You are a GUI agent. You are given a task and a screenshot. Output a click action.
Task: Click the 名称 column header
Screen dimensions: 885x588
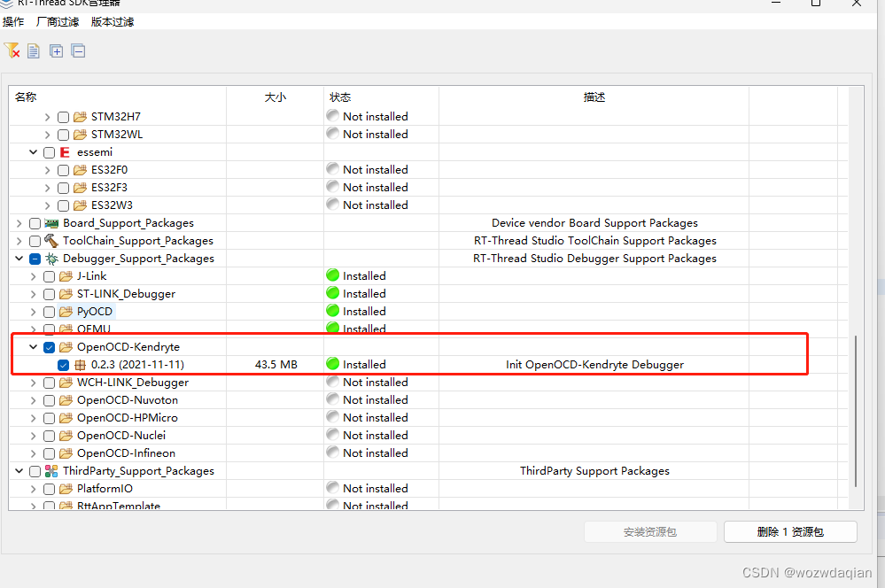[118, 97]
